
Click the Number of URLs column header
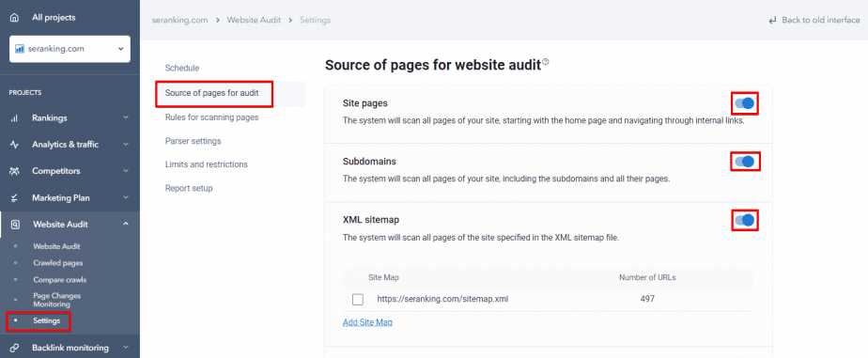[x=647, y=278]
